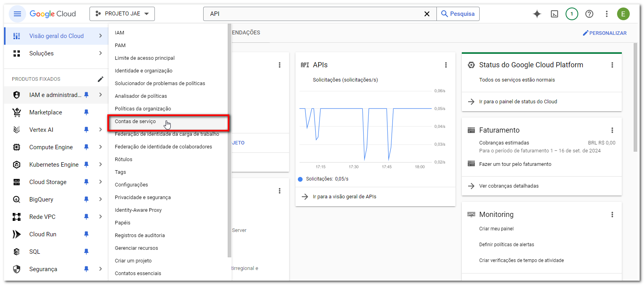Select IAM in the submenu
This screenshot has width=644, height=285.
coord(168,33)
